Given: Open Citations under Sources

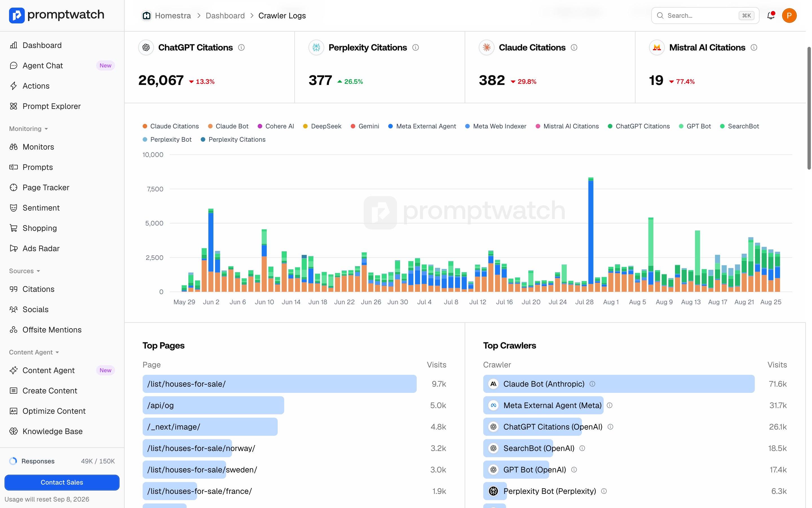Looking at the screenshot, I should (62, 289).
